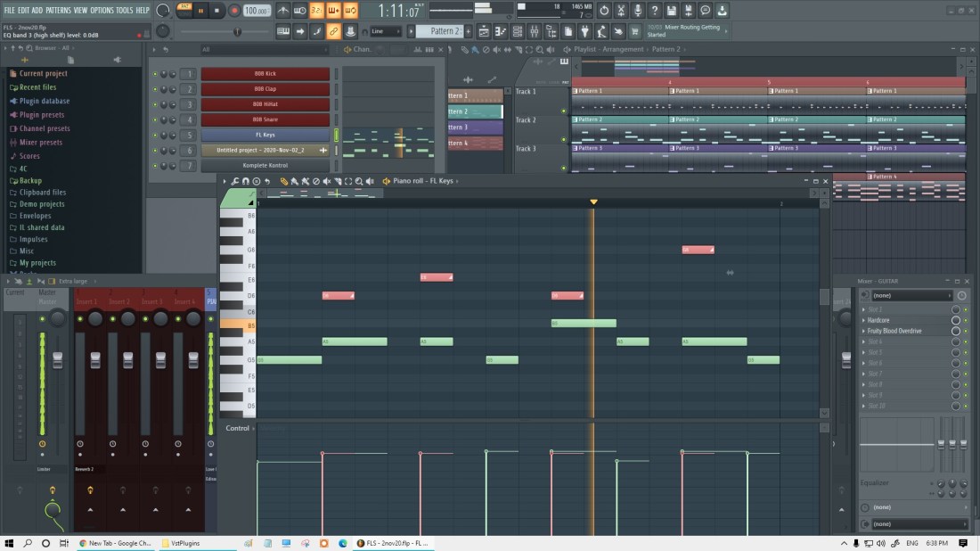
Task: Toggle the metronome icon in the toolbar
Action: click(x=283, y=11)
